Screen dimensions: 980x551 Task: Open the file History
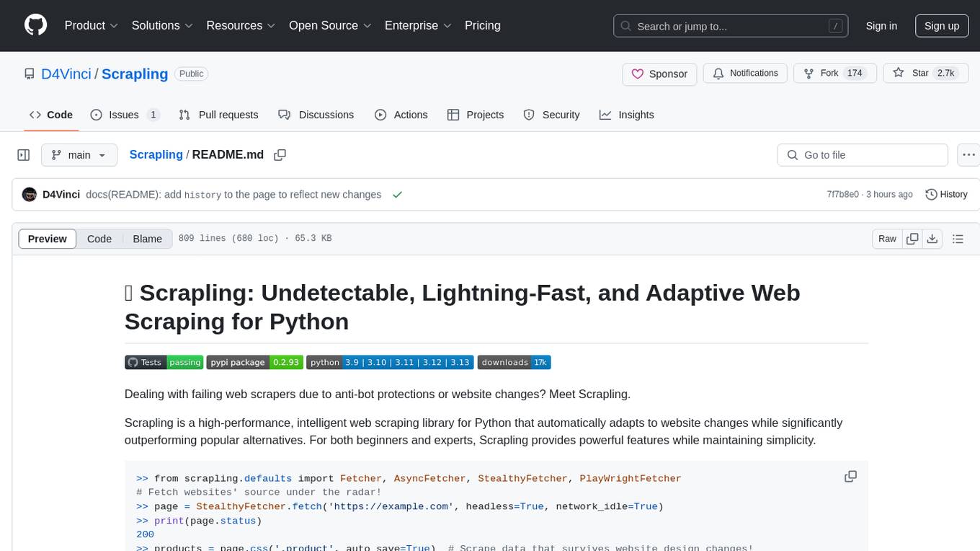[946, 195]
